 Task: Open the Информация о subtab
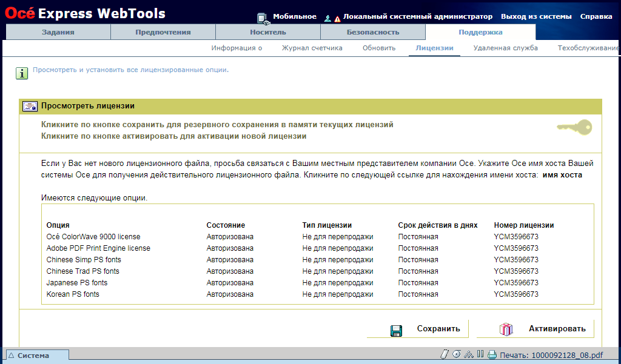coord(237,48)
